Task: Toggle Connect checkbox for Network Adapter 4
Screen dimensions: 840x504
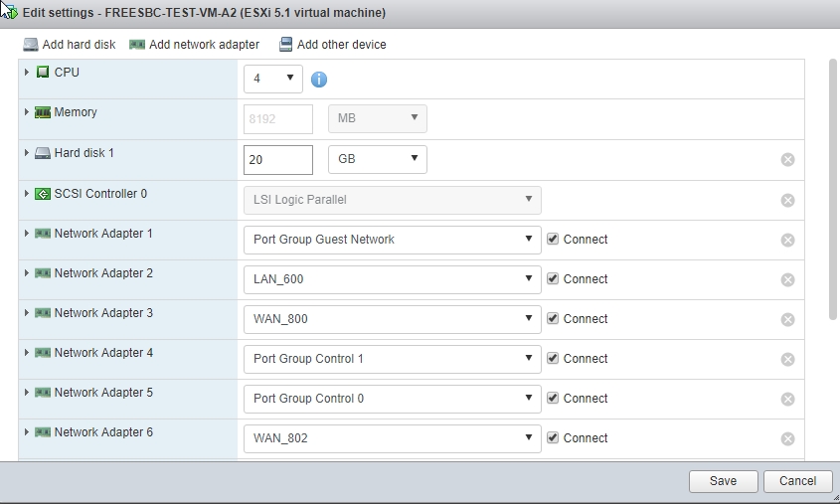Action: click(x=553, y=359)
